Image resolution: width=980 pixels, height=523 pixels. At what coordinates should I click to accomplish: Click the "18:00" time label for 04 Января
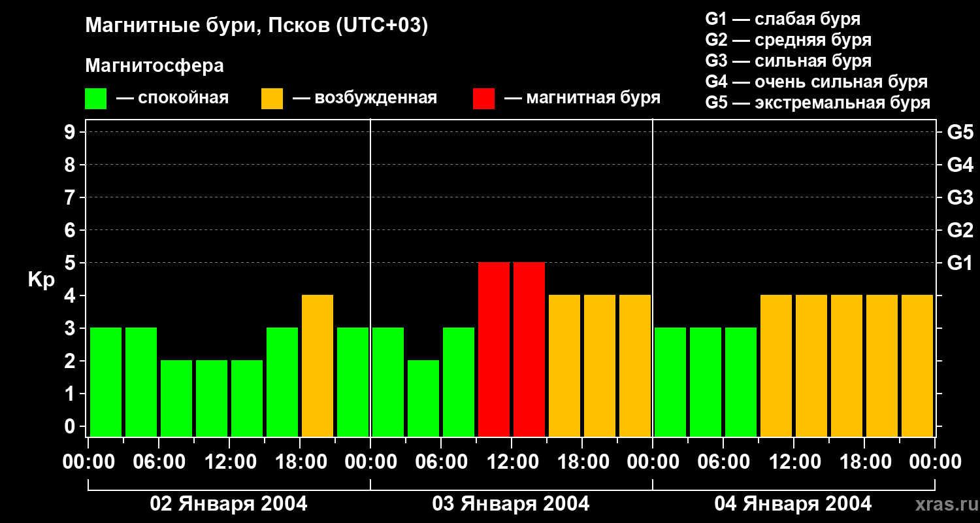point(864,462)
